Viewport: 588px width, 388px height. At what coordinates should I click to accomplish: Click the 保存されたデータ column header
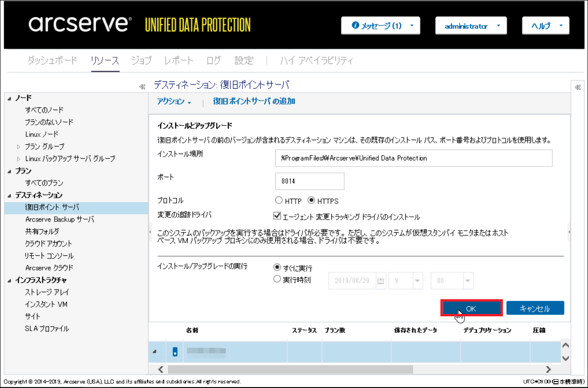pos(415,331)
